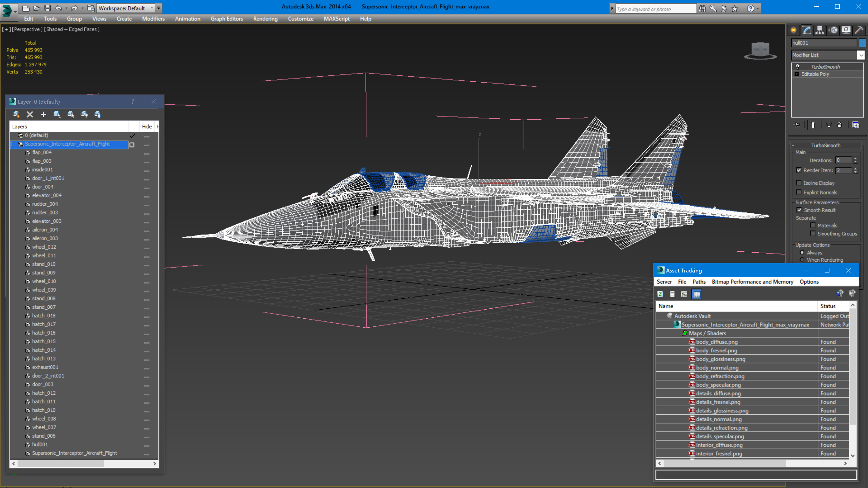Toggle the Render Iters checkbox
868x488 pixels.
click(799, 170)
